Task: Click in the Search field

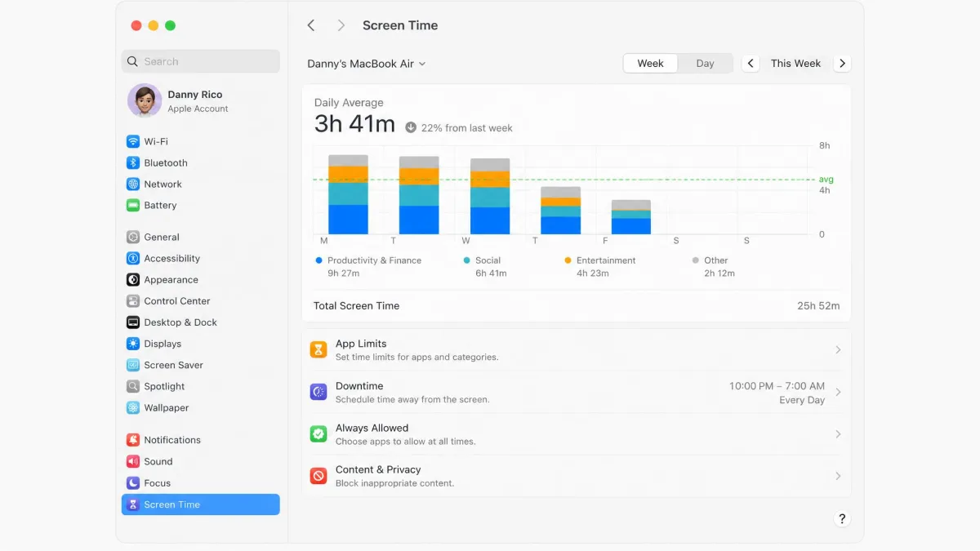Action: 201,61
